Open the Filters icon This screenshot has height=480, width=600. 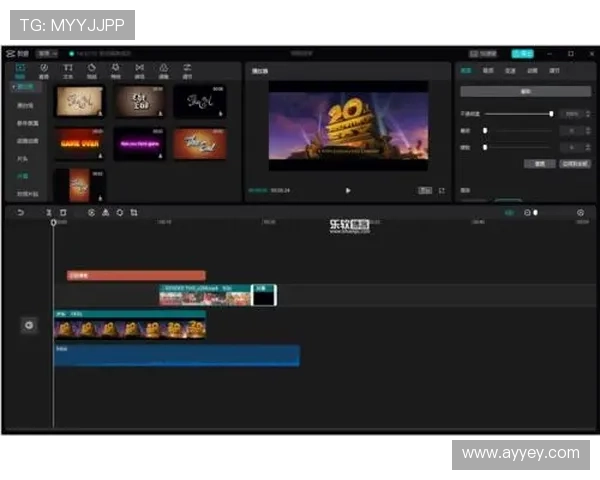point(163,71)
